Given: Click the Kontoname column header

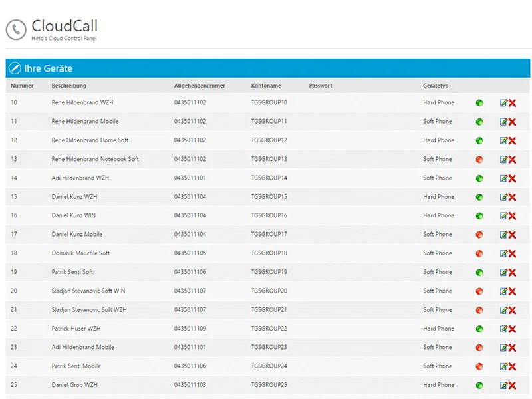Looking at the screenshot, I should tap(266, 86).
